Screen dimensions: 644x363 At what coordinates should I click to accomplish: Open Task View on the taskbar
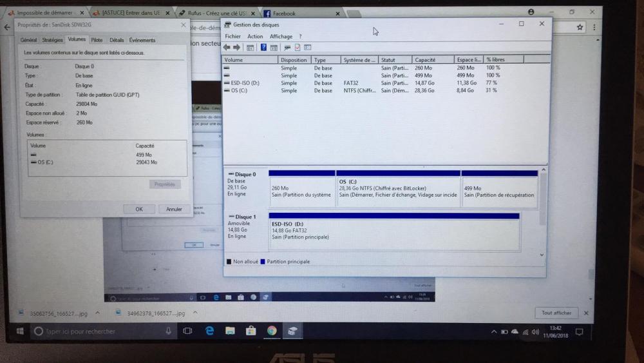tap(187, 331)
